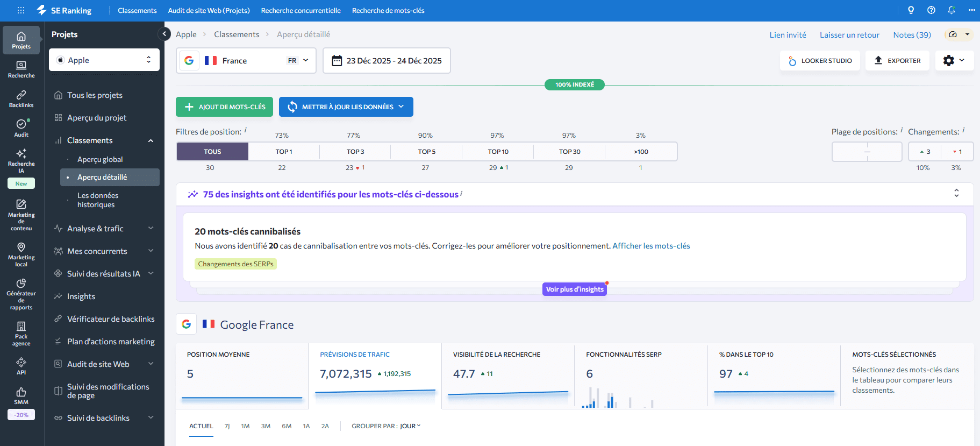
Task: Open the top bar more options menu
Action: click(971, 10)
